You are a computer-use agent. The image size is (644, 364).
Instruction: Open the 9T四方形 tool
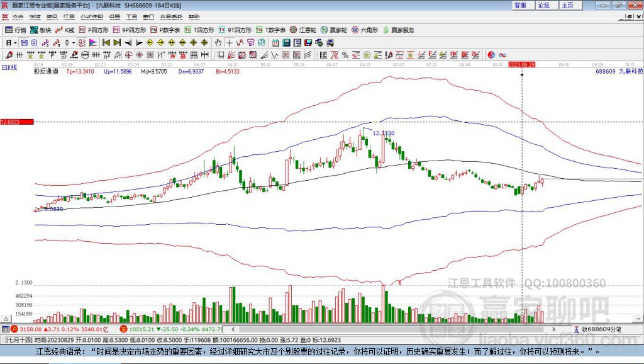(x=235, y=30)
